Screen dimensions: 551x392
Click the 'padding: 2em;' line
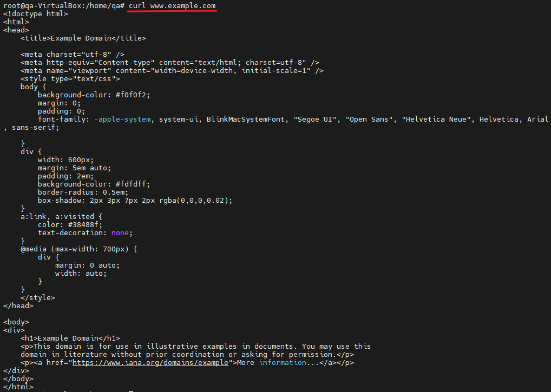coord(65,176)
